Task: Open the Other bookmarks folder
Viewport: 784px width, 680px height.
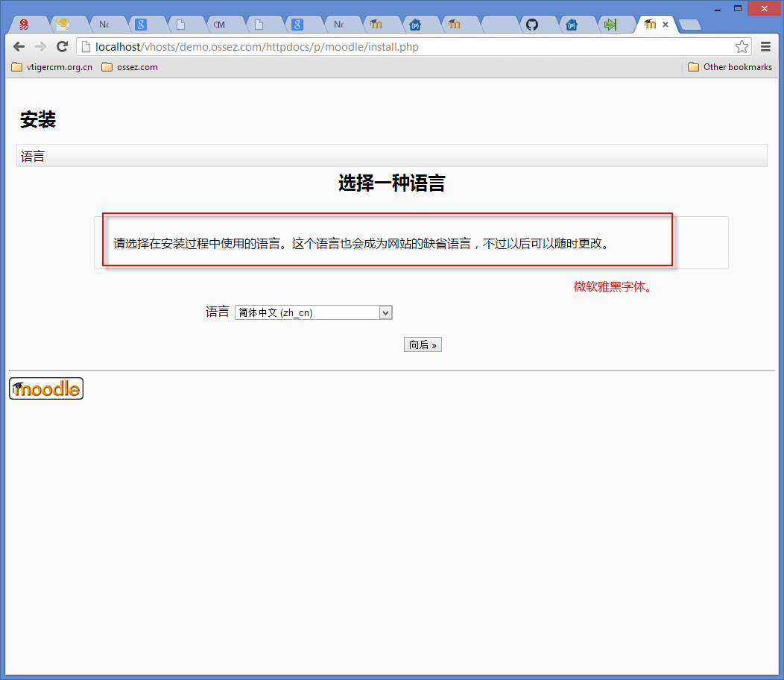Action: point(730,67)
